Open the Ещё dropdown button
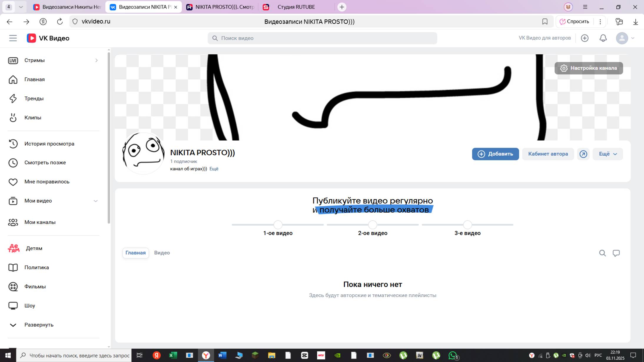644x362 pixels. [608, 154]
